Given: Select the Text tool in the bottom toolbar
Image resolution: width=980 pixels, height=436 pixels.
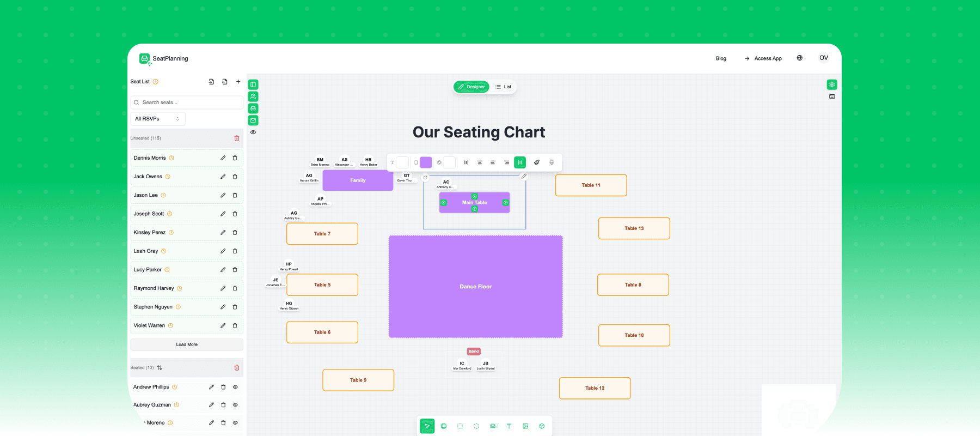Looking at the screenshot, I should (509, 426).
